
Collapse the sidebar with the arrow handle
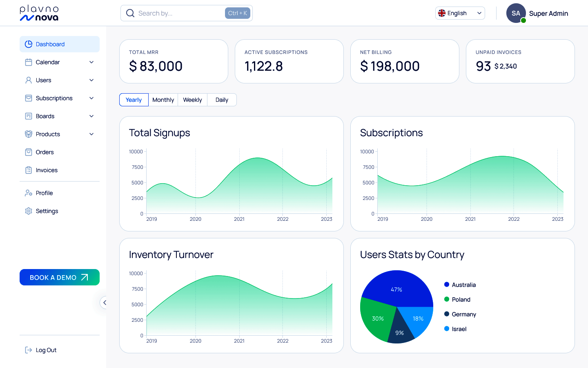pos(105,303)
